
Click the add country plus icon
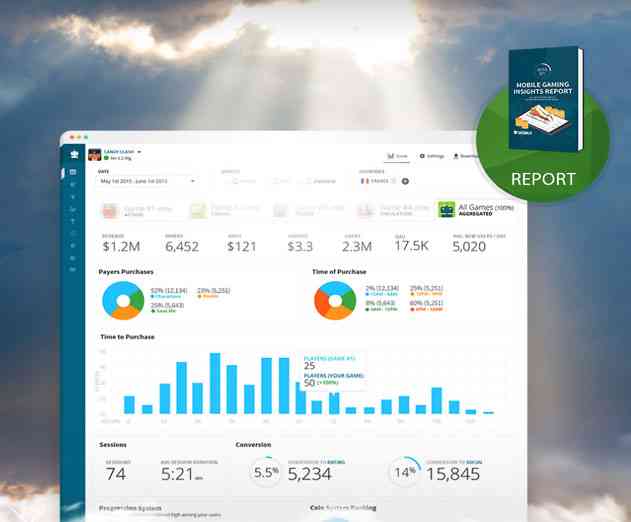pyautogui.click(x=405, y=181)
